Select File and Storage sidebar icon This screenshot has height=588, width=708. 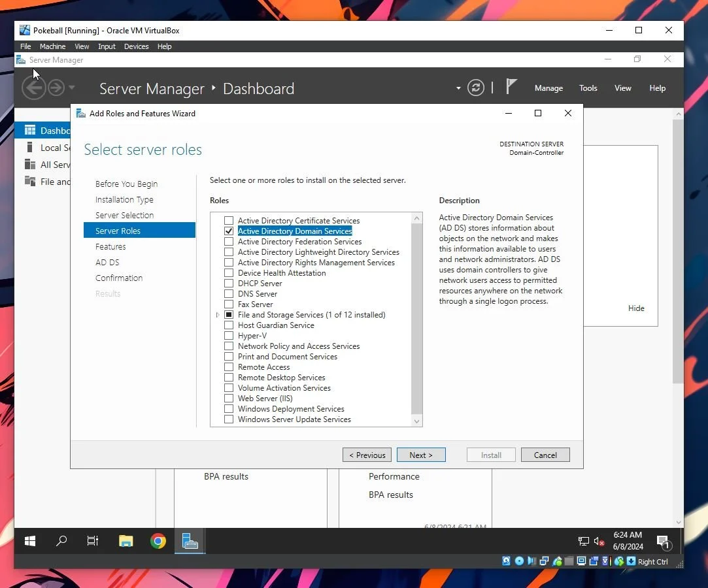(x=30, y=181)
